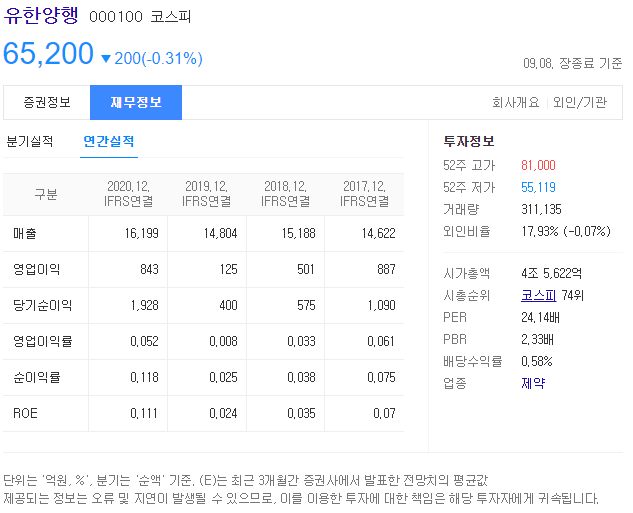Click the 2017.12. IFRS연결 column header
The height and width of the screenshot is (513, 633).
point(365,194)
